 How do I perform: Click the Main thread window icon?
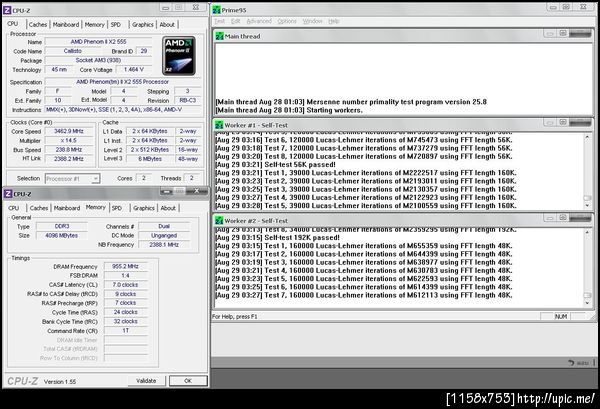point(219,36)
